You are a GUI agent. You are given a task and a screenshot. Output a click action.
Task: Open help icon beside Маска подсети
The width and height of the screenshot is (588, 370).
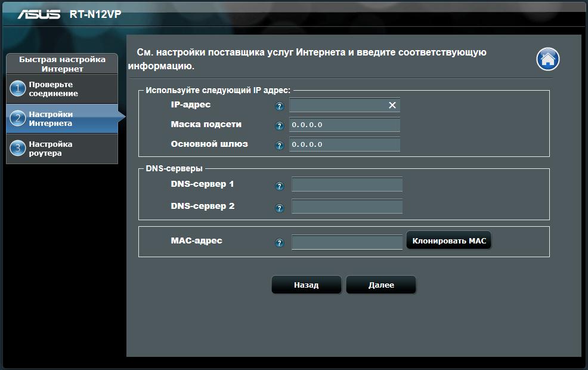[x=279, y=126]
